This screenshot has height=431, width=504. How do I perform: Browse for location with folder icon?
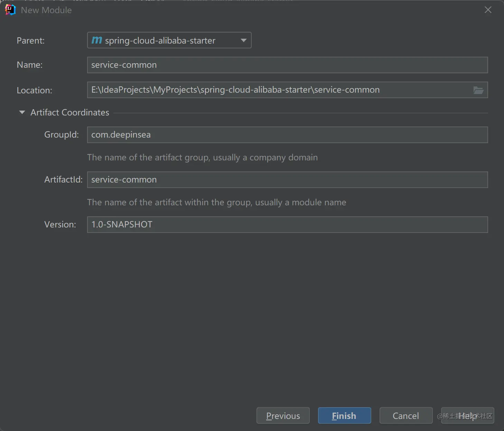[478, 90]
